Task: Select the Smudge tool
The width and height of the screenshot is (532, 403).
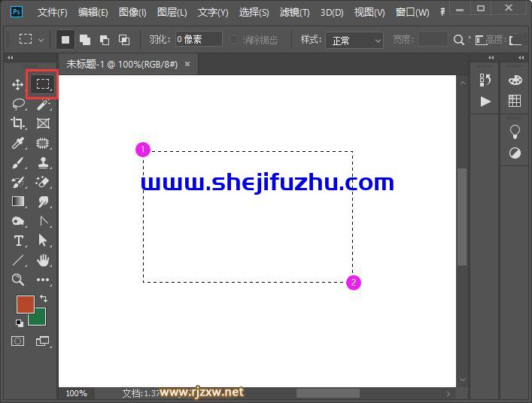Action: (x=43, y=201)
